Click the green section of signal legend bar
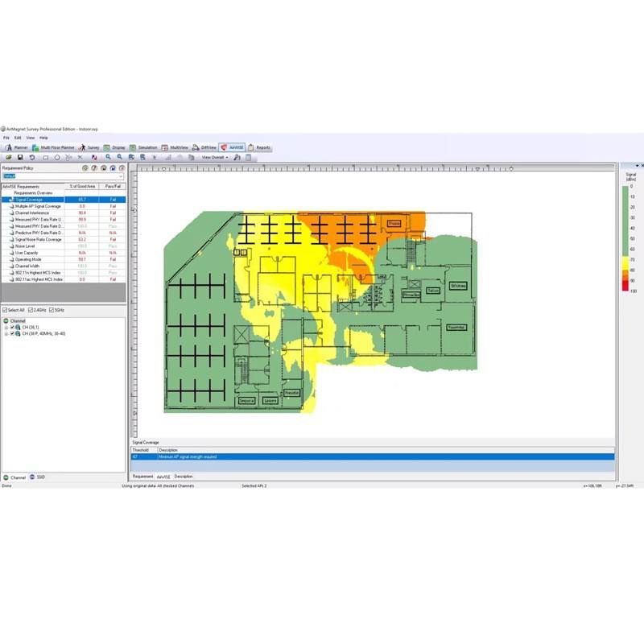Image resolution: width=644 pixels, height=644 pixels. pyautogui.click(x=625, y=221)
